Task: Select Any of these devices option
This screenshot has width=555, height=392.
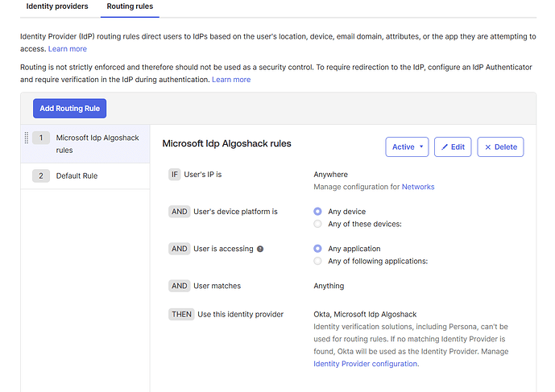Action: tap(318, 224)
